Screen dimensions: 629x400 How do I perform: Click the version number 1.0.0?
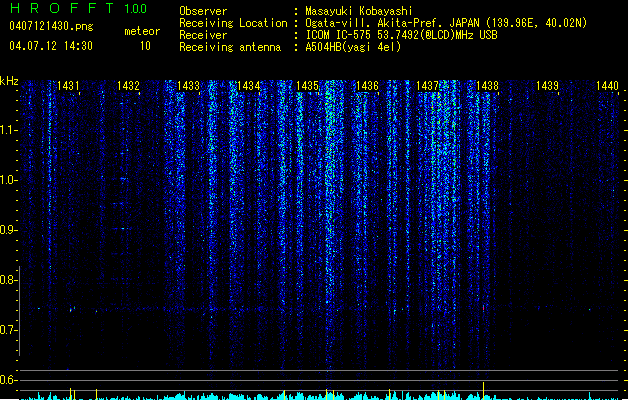[x=136, y=9]
